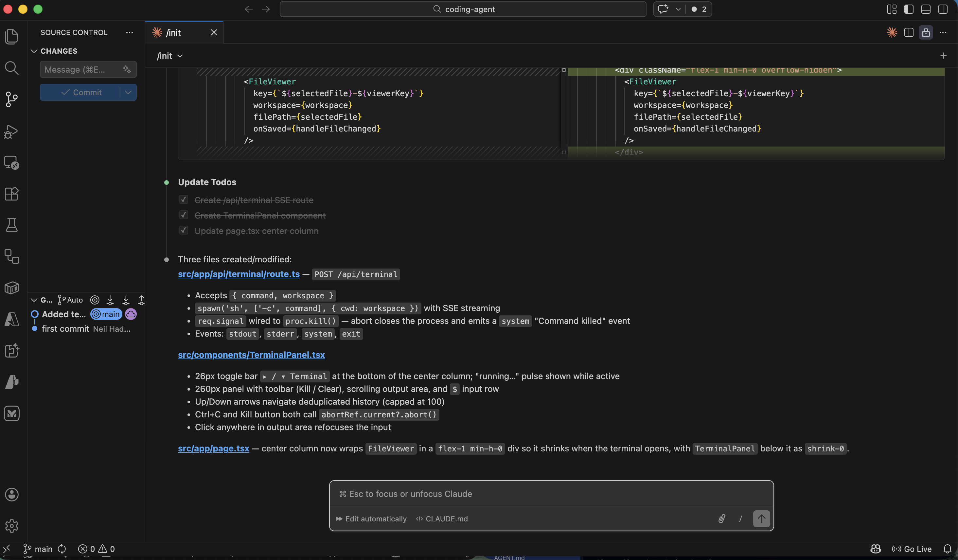Screen dimensions: 958x560
Task: Attach a file with the paperclip icon
Action: pos(721,518)
